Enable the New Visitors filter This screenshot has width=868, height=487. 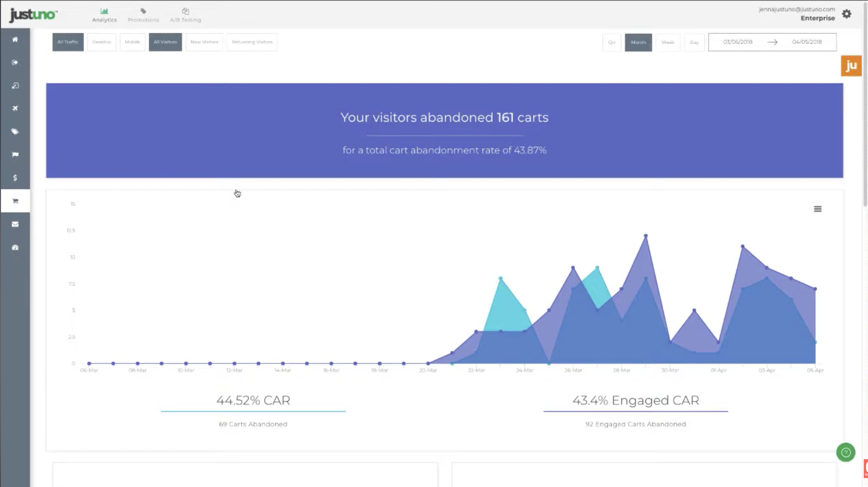click(x=204, y=42)
